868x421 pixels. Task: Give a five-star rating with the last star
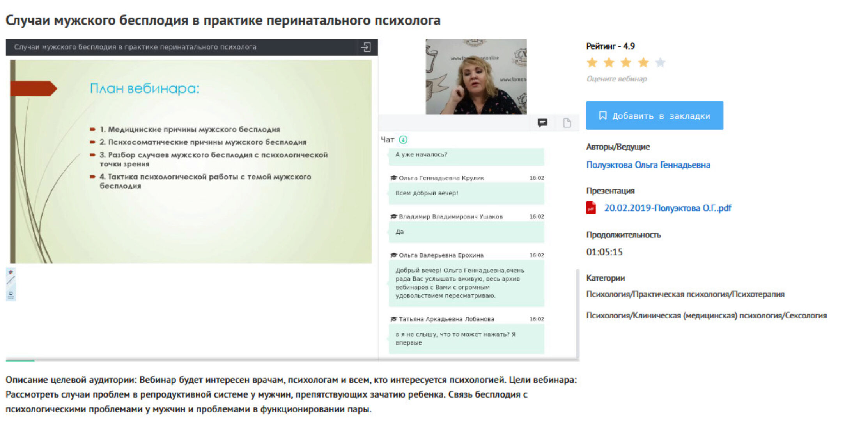[660, 62]
